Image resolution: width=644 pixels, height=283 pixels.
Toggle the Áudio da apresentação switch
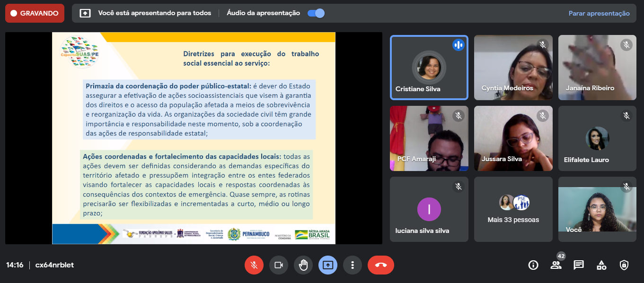(316, 13)
